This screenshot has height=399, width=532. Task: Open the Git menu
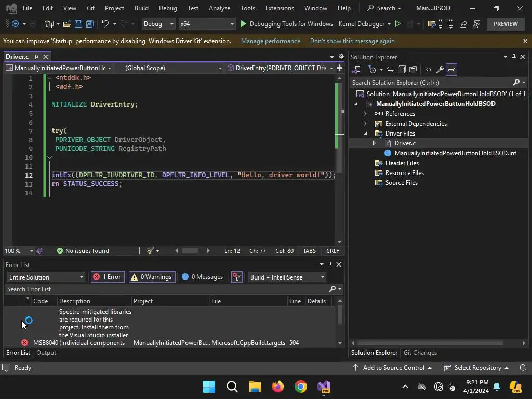90,8
